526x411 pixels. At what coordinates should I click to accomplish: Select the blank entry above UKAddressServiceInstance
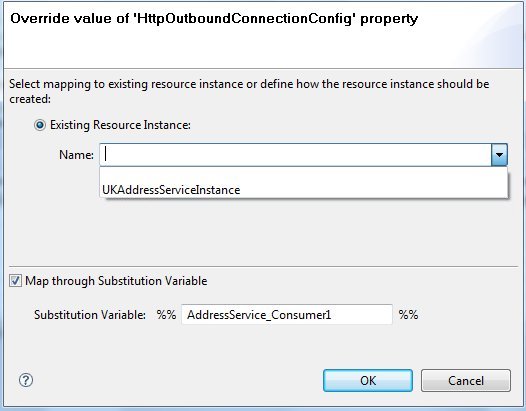[x=304, y=175]
